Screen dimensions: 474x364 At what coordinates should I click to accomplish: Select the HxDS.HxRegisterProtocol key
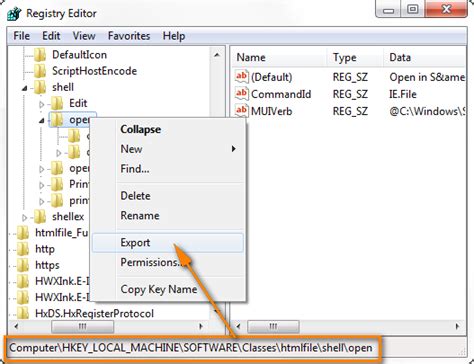[x=94, y=313]
